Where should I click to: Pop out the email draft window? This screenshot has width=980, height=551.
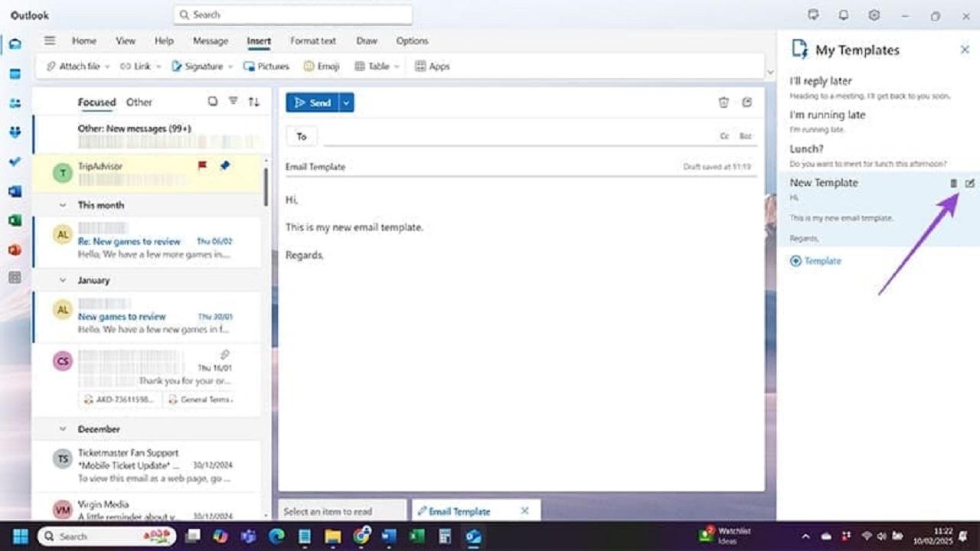[746, 103]
